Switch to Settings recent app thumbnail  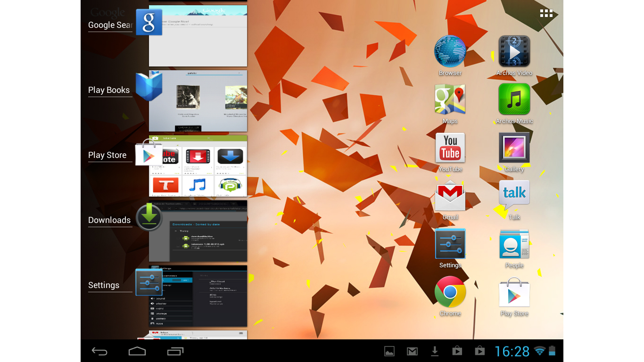(x=198, y=296)
